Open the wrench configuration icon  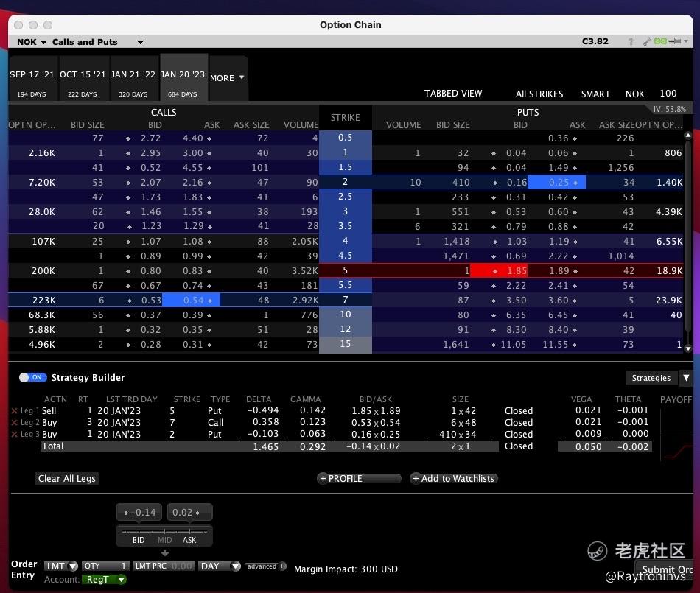[x=646, y=41]
